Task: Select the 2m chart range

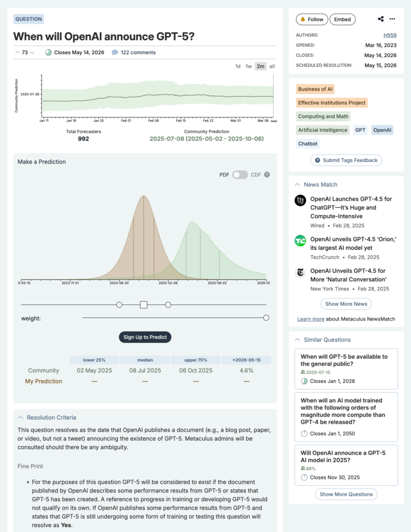Action: click(x=261, y=66)
